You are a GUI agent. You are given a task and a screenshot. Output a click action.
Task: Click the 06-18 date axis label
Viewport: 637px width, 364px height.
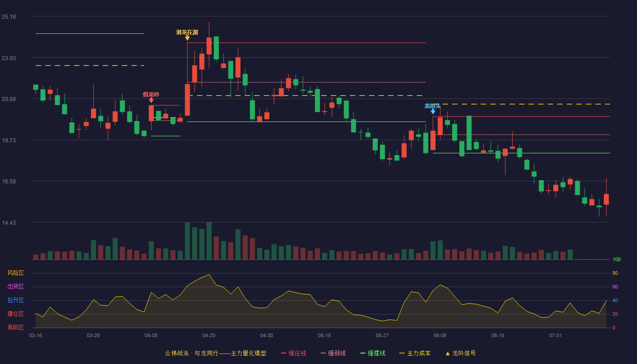coord(498,335)
